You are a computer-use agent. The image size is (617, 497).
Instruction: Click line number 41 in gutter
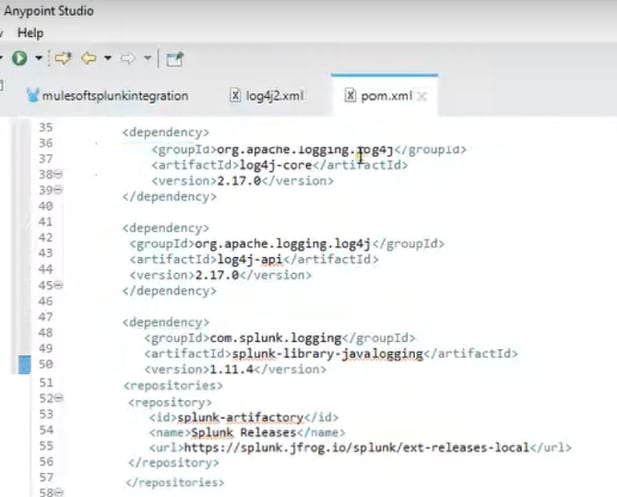click(x=46, y=222)
